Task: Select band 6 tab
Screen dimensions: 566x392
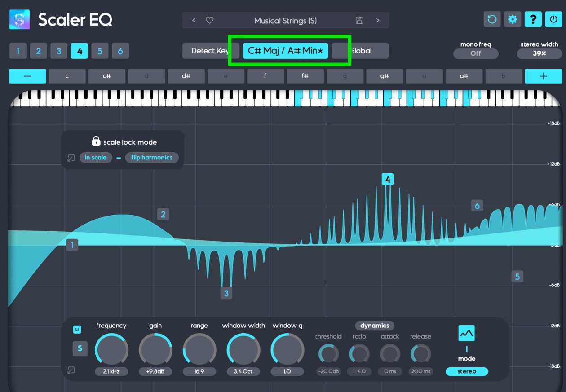Action: 120,51
